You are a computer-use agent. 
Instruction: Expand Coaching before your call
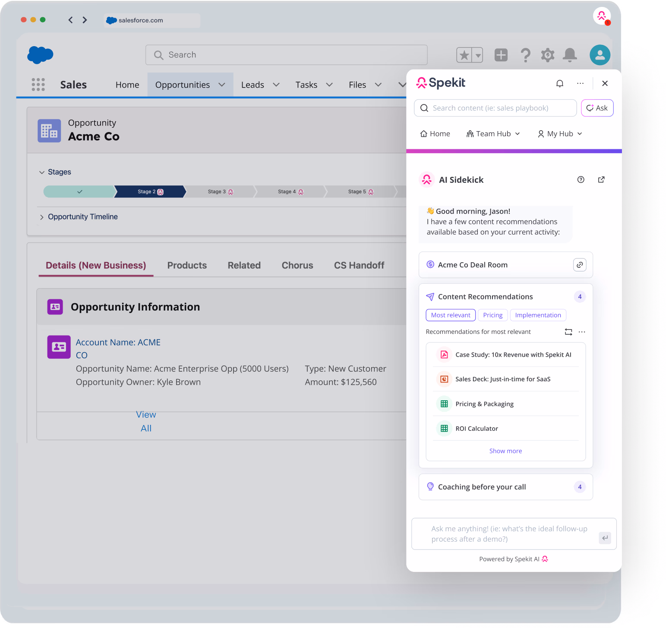(506, 487)
